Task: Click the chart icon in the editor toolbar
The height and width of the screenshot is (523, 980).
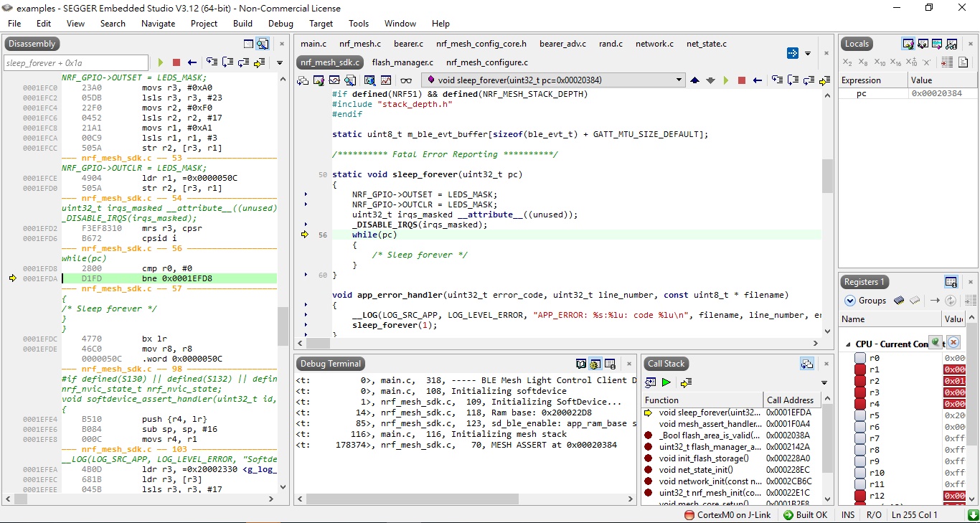Action: point(386,80)
